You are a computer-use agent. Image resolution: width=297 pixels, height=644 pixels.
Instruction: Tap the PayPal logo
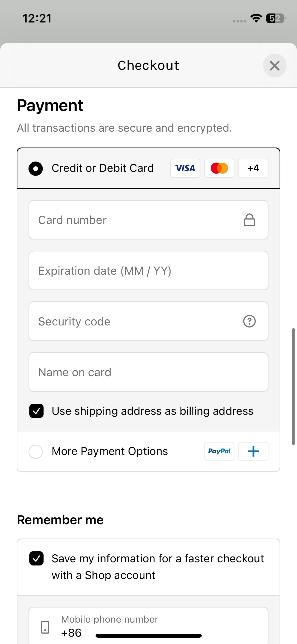pyautogui.click(x=219, y=451)
